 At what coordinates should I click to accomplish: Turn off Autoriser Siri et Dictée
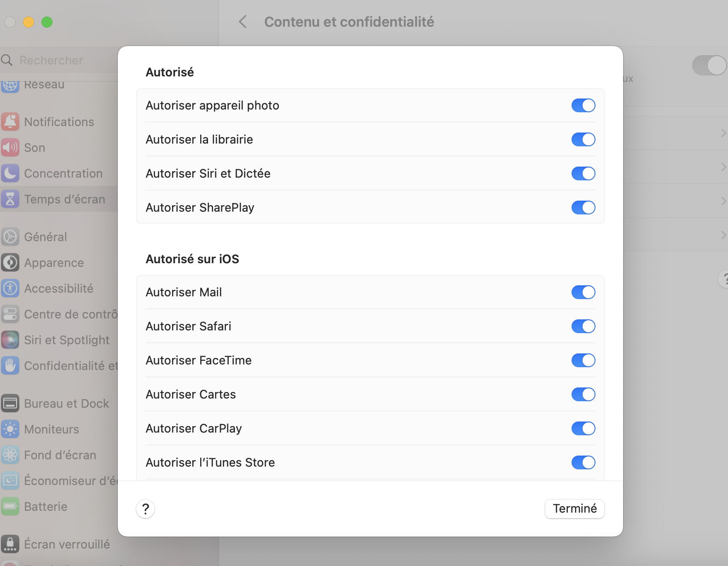(x=583, y=173)
